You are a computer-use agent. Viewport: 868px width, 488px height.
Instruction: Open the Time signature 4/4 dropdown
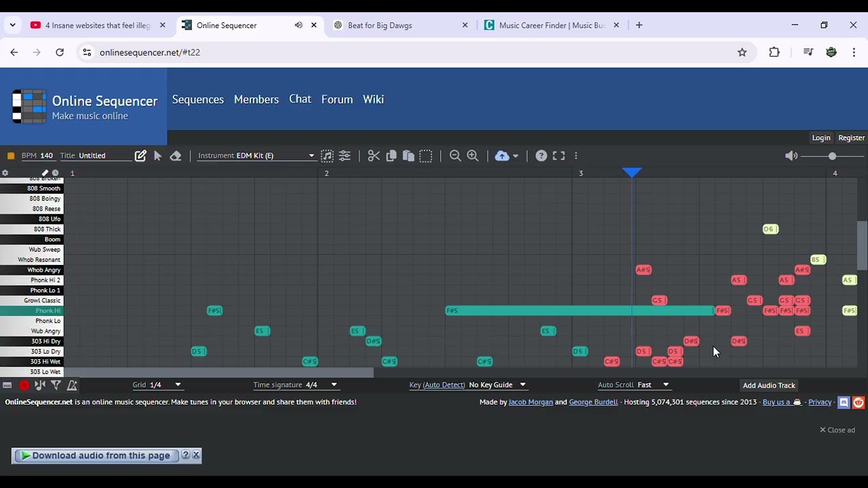296,385
